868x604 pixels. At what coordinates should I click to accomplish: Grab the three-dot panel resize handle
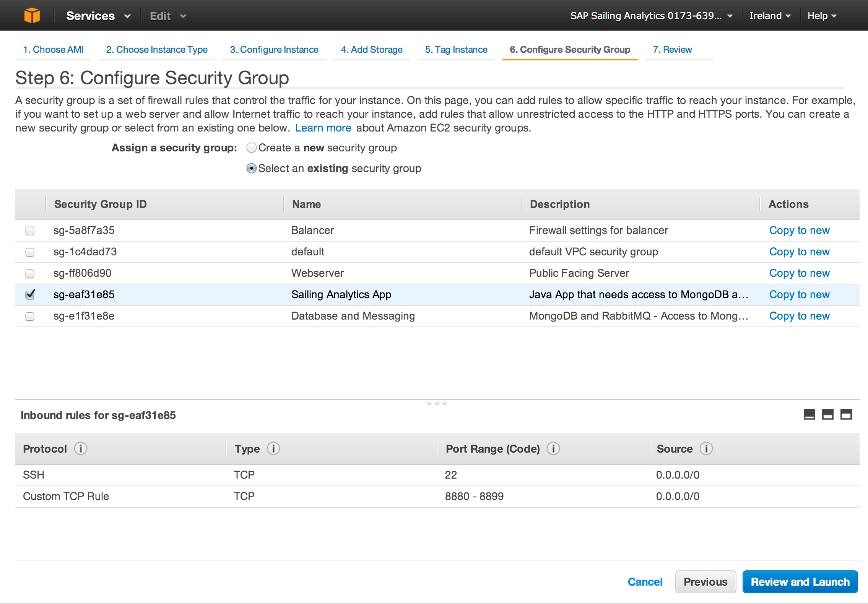click(x=437, y=403)
